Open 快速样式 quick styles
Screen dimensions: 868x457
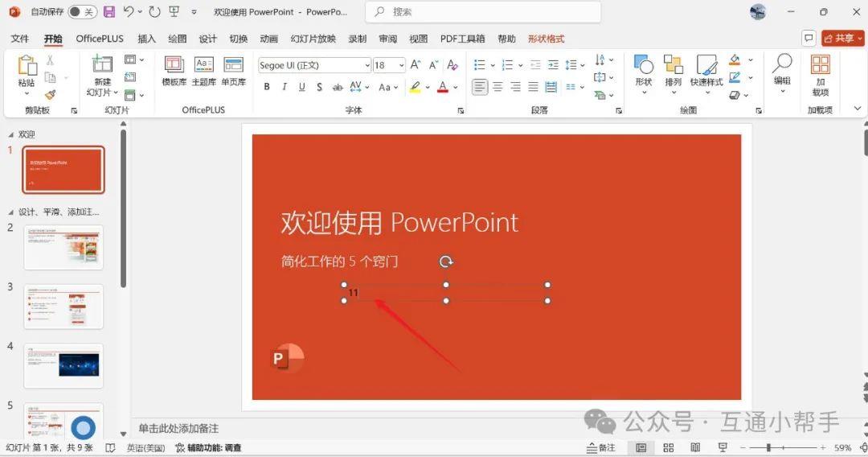point(706,74)
